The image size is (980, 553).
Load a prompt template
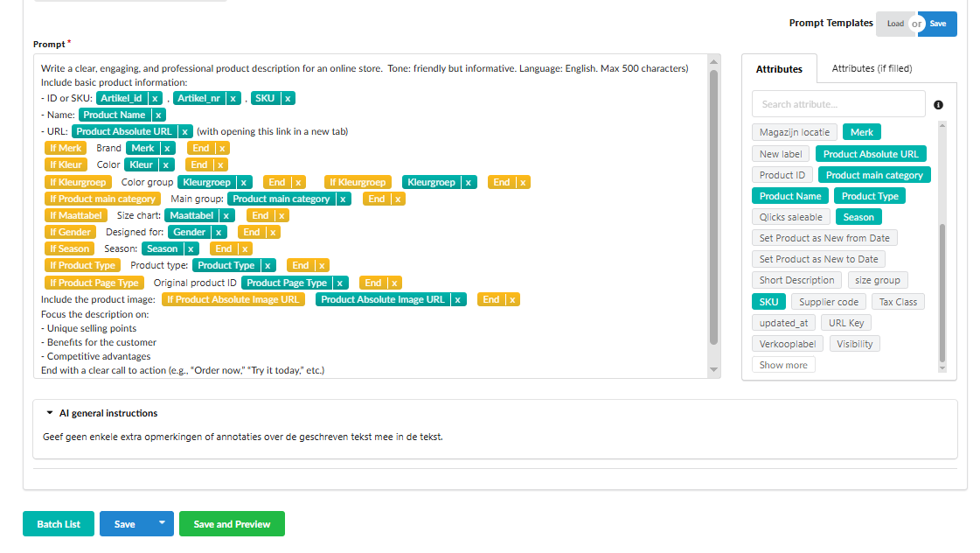pyautogui.click(x=895, y=24)
